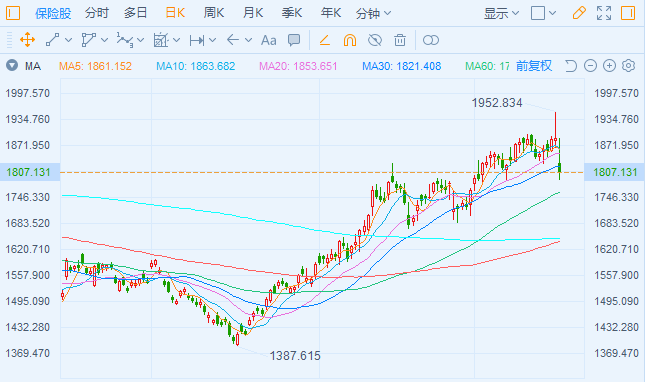Click the MA5: 1861.152 value
This screenshot has height=382, width=645.
(x=95, y=66)
